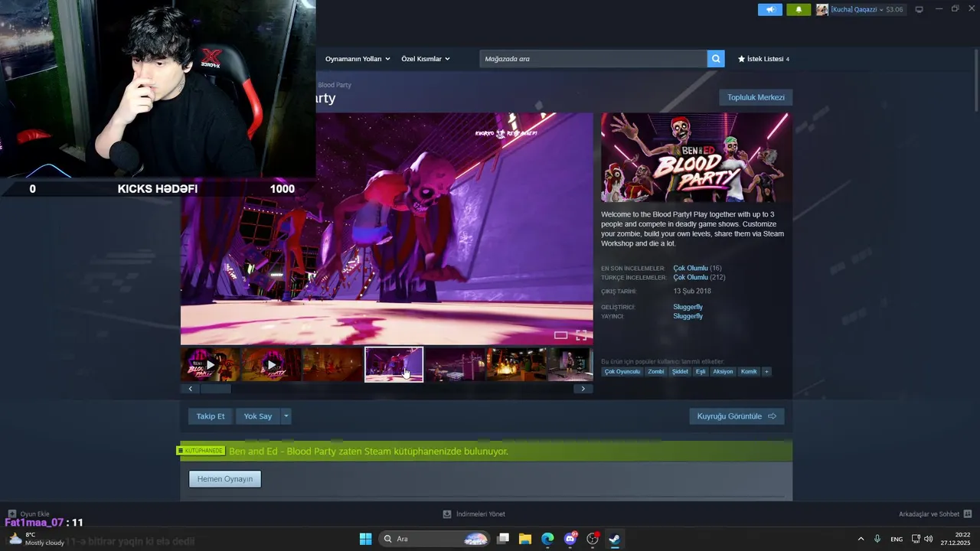
Task: Play the second trailer thumbnail
Action: [x=271, y=365]
